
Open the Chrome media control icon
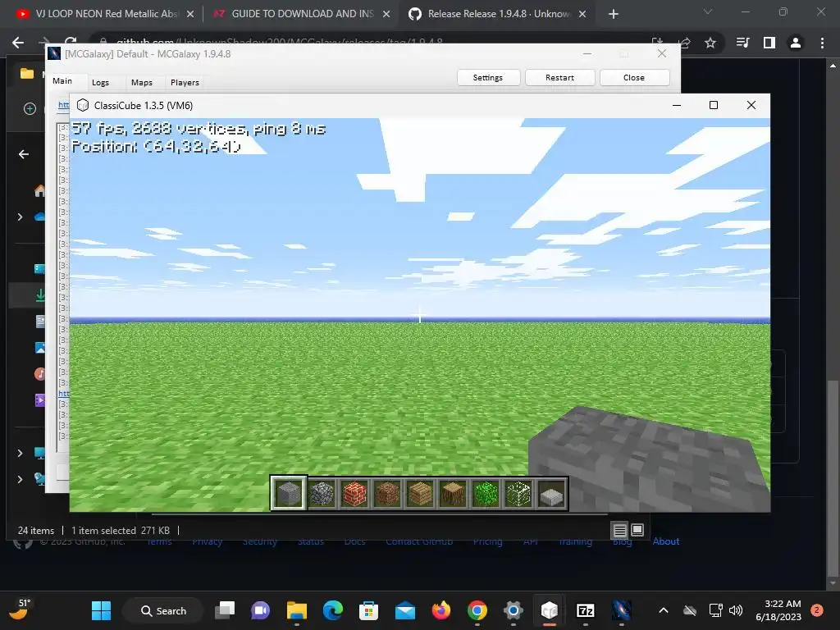click(743, 43)
